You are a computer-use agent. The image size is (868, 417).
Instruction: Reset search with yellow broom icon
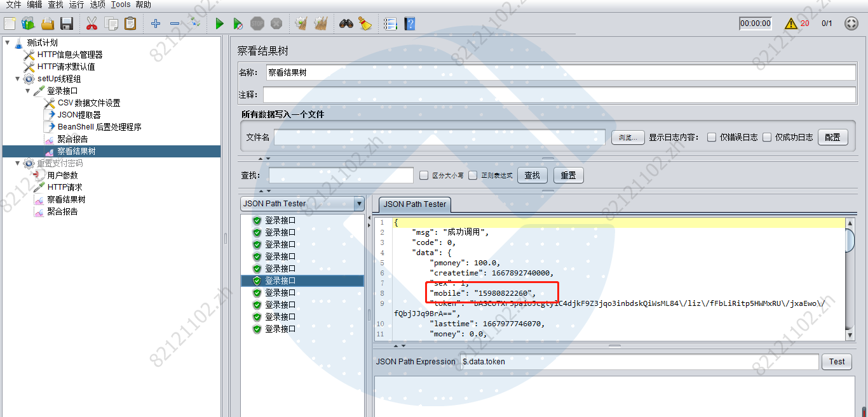pyautogui.click(x=365, y=23)
